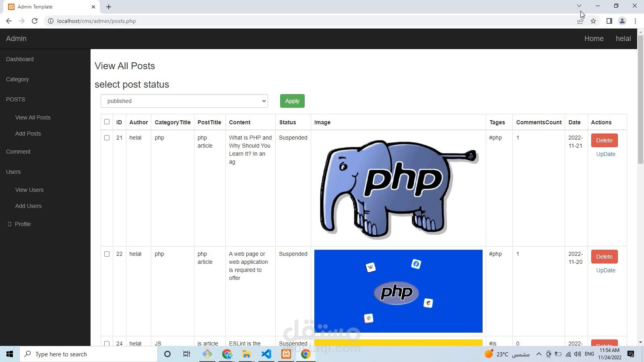Click the blue php image for post 22
Viewport: 644px width, 362px height.
click(x=398, y=291)
